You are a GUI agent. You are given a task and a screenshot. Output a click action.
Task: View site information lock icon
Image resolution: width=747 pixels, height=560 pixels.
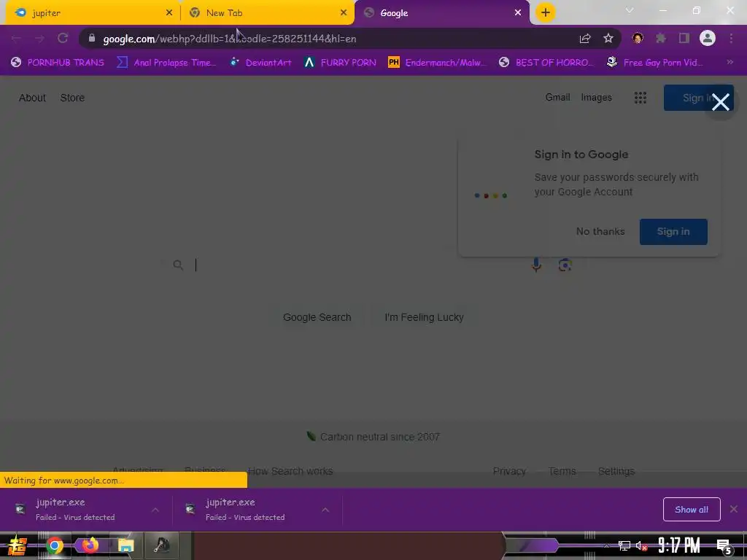tap(92, 39)
